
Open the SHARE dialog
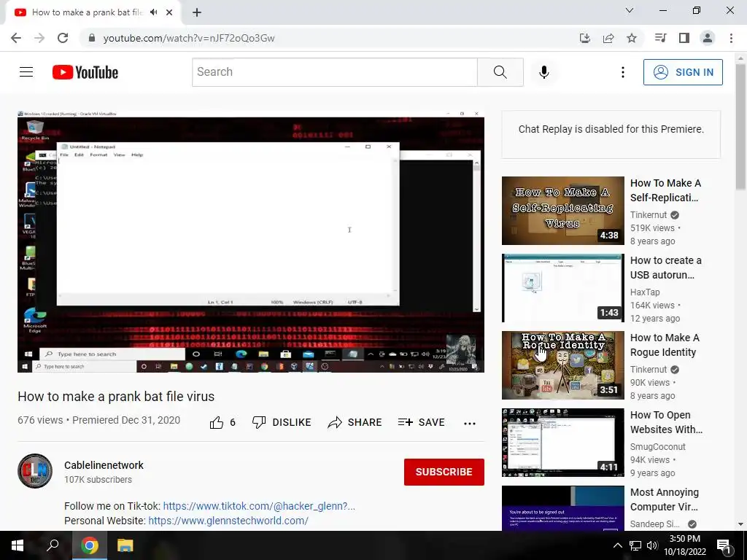click(355, 422)
